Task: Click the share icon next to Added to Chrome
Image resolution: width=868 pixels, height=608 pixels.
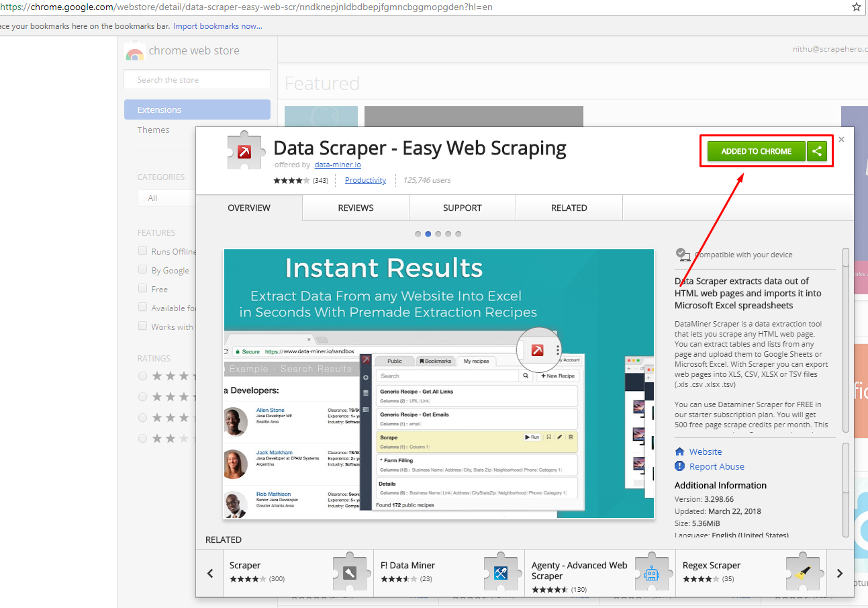Action: (x=816, y=151)
